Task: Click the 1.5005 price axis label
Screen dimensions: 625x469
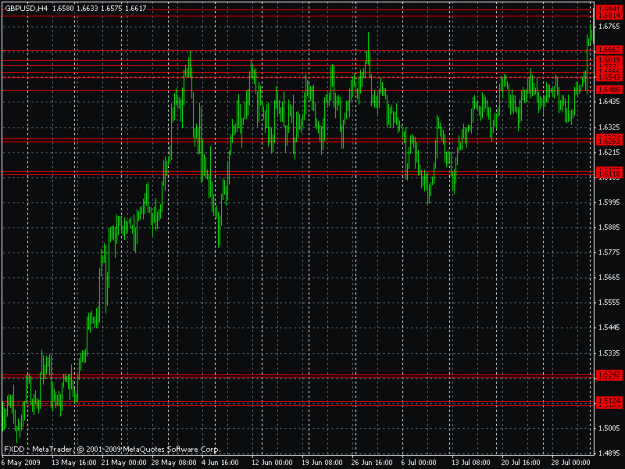Action: (x=609, y=428)
